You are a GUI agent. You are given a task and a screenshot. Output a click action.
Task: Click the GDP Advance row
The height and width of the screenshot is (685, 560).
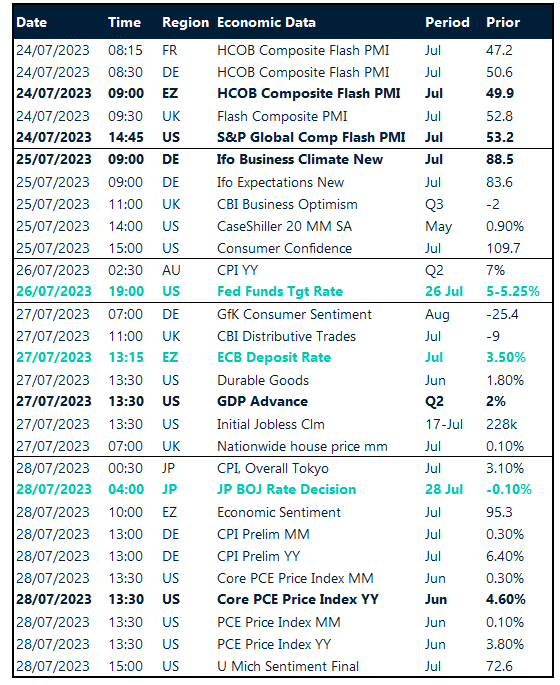[283, 402]
